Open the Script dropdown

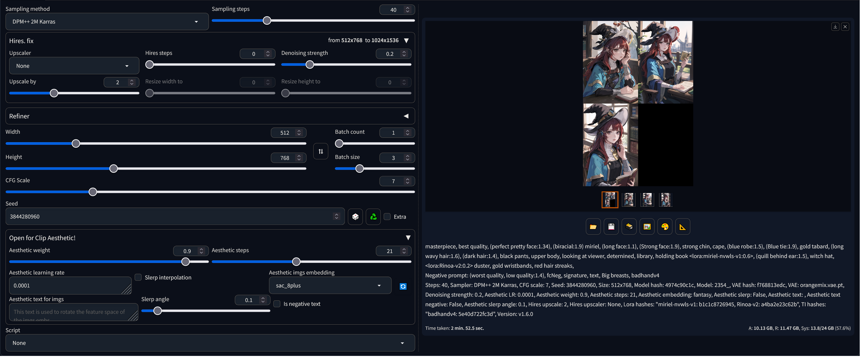(x=402, y=343)
